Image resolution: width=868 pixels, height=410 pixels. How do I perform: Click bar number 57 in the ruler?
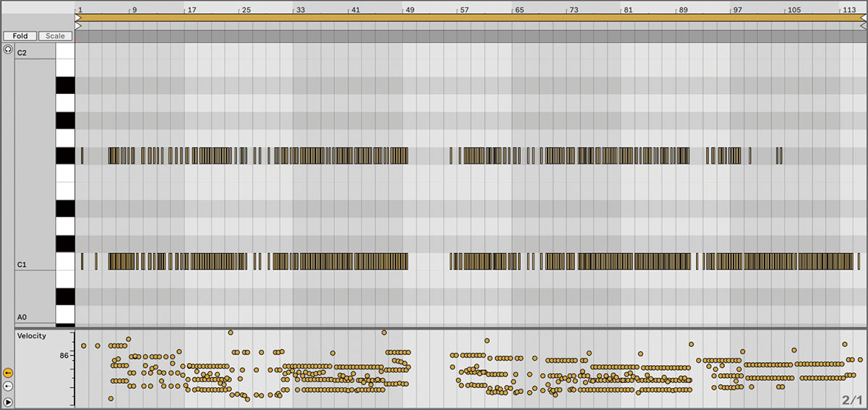tap(464, 10)
